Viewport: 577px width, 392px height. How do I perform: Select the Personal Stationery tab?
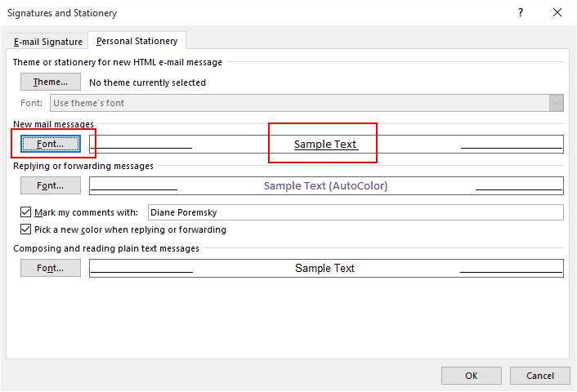point(136,41)
